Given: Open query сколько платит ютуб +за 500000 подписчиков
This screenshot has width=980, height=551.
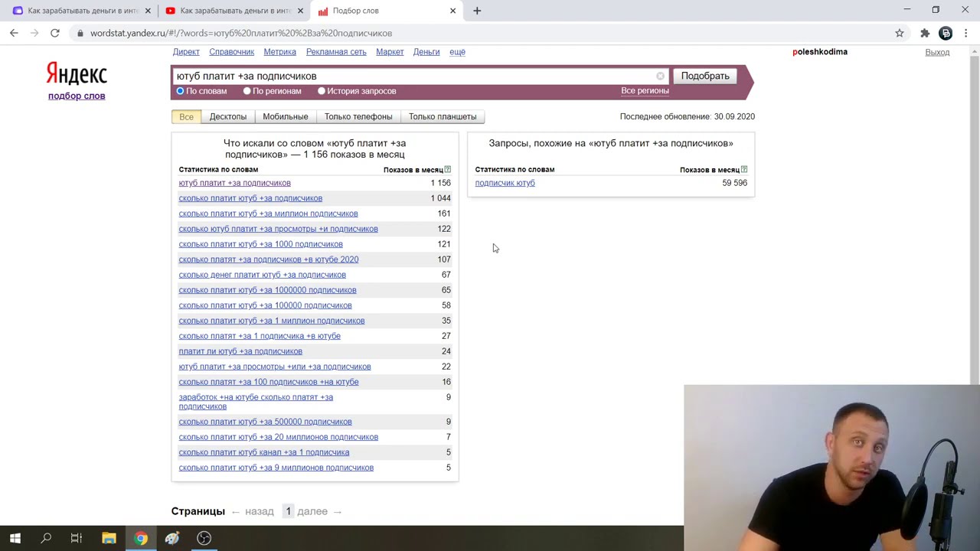Looking at the screenshot, I should (x=265, y=422).
